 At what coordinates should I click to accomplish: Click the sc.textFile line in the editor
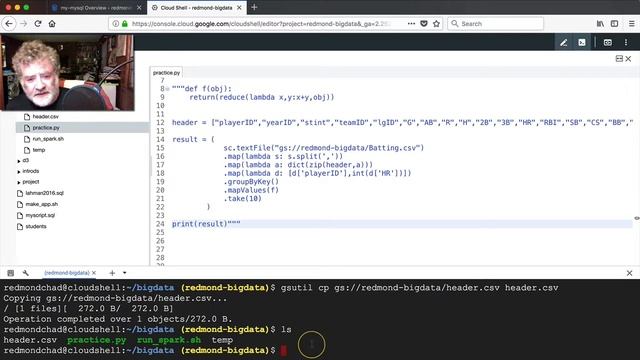(324, 148)
